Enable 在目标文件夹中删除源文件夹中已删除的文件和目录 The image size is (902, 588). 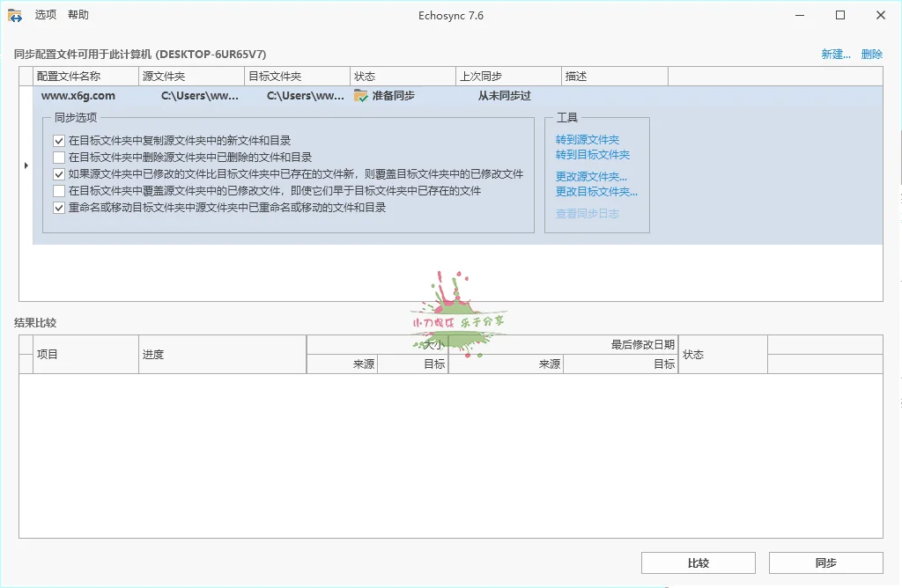point(60,158)
